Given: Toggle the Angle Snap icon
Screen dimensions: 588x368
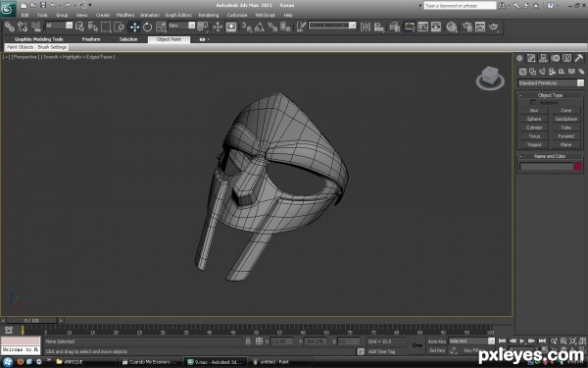Looking at the screenshot, I should (x=260, y=26).
